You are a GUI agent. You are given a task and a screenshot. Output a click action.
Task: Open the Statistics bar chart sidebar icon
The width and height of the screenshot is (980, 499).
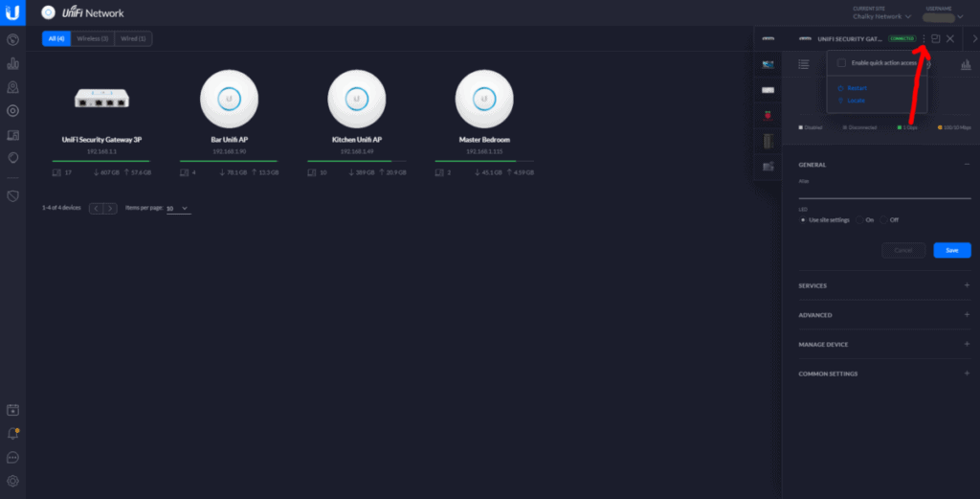[12, 63]
